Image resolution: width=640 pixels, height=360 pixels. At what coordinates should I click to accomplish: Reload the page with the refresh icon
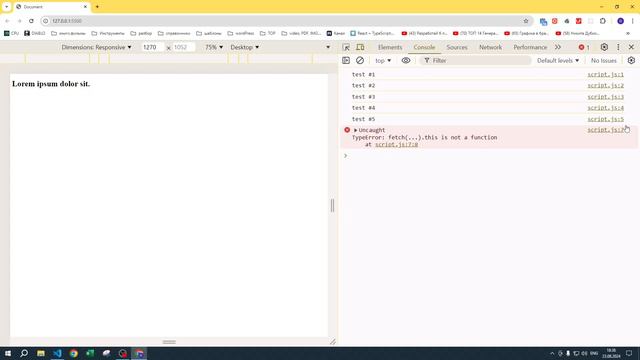tap(31, 21)
